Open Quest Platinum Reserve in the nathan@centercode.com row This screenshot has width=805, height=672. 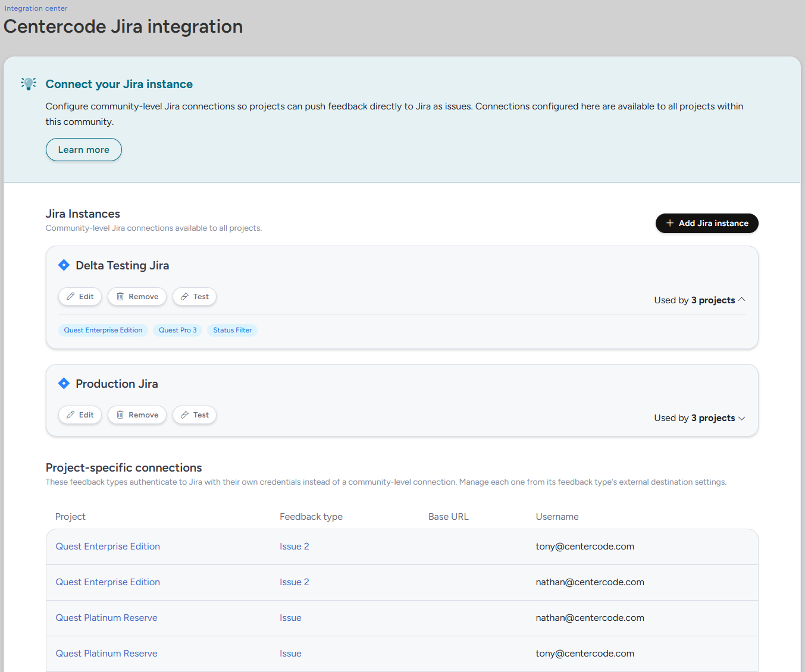coord(107,618)
